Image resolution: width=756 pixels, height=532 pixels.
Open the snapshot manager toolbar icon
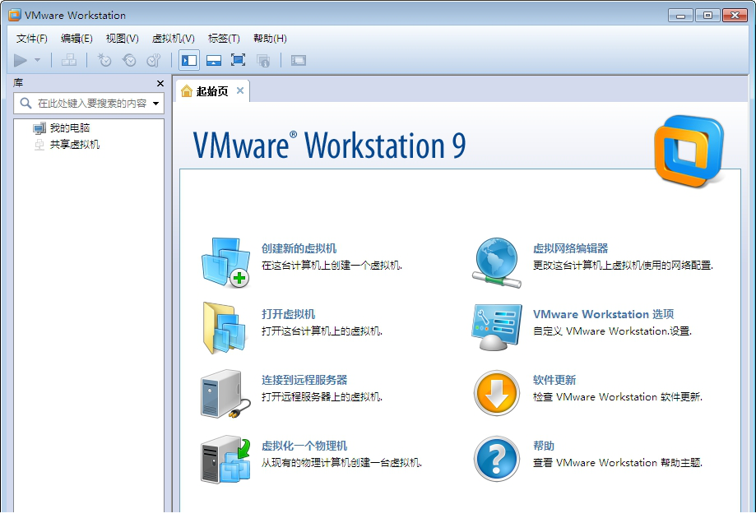(153, 61)
